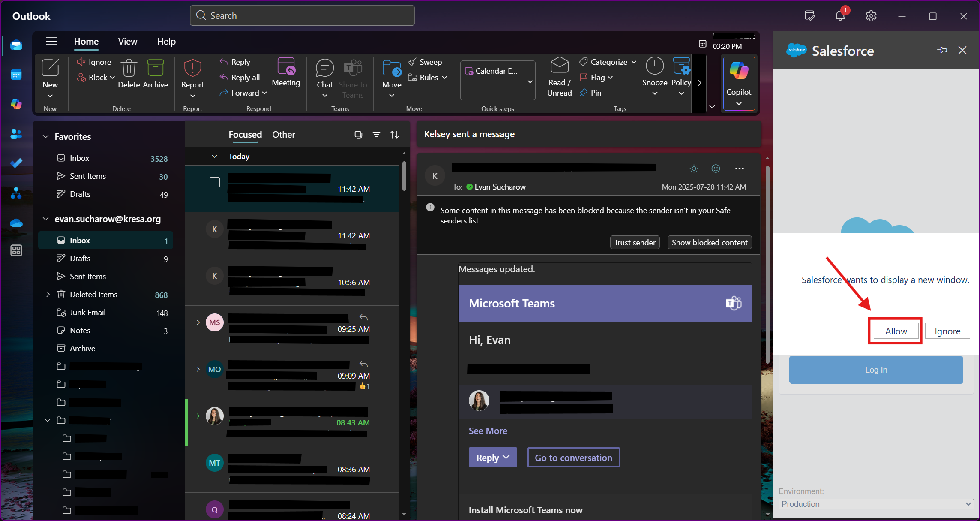Click the New mail compose icon
Screen dimensions: 980x521
tap(50, 68)
